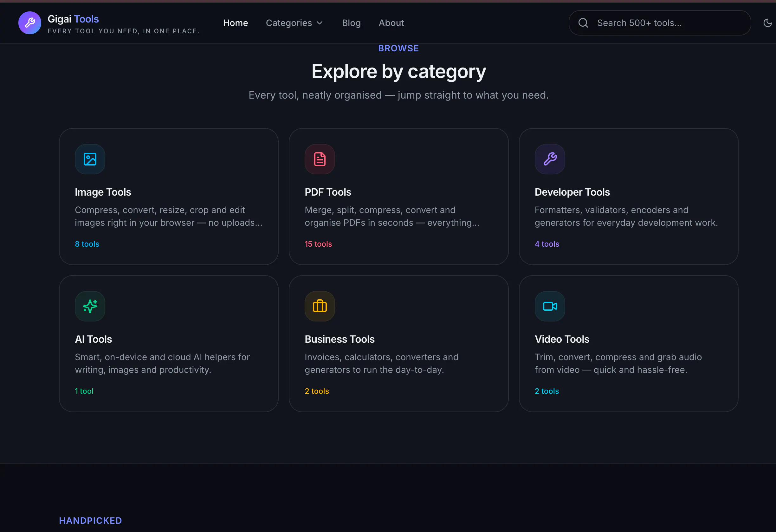Open the Blog nav item

click(x=351, y=23)
